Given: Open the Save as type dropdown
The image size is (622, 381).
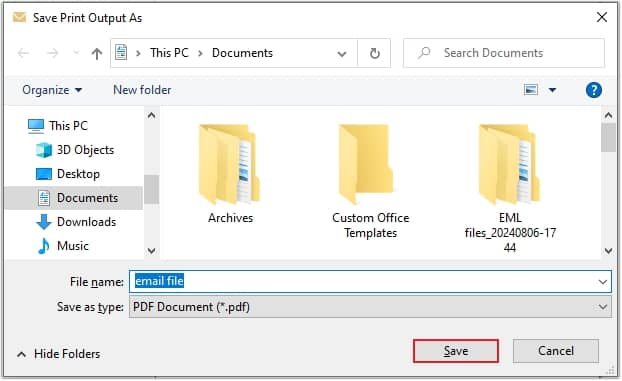Looking at the screenshot, I should [370, 306].
